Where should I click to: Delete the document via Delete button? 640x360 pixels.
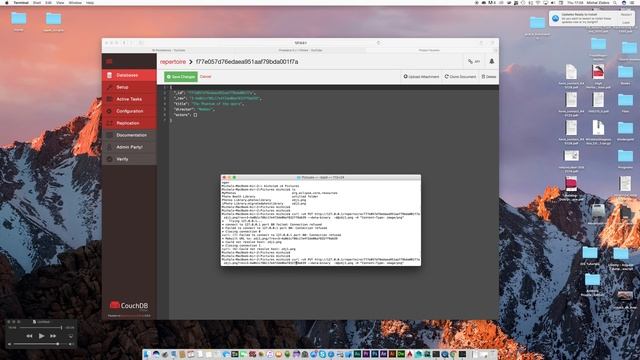coord(489,77)
